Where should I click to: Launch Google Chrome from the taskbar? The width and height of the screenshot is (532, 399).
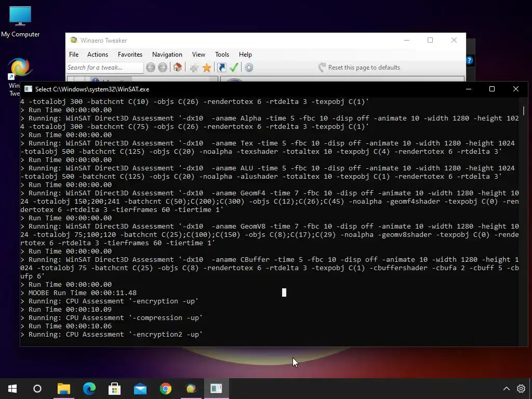[x=166, y=389]
